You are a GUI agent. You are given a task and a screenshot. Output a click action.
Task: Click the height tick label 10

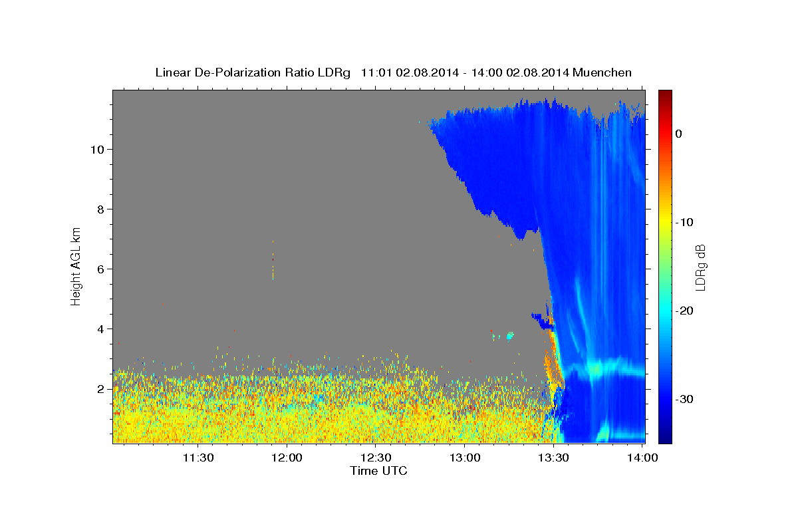98,149
